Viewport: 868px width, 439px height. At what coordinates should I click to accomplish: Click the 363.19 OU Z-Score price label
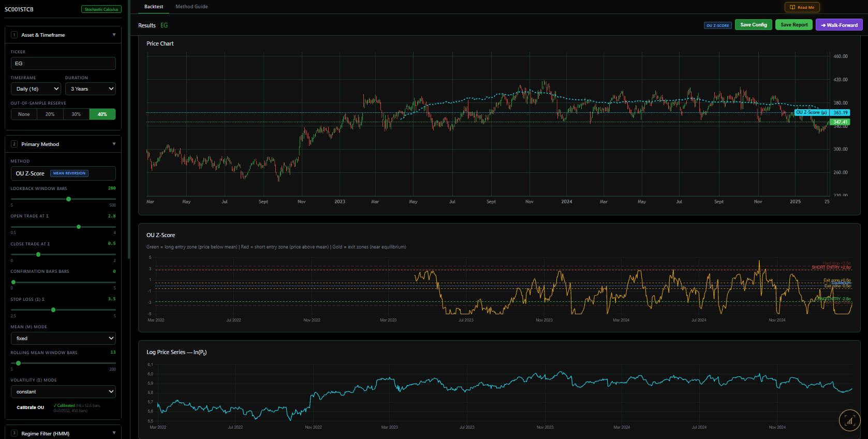coord(840,112)
